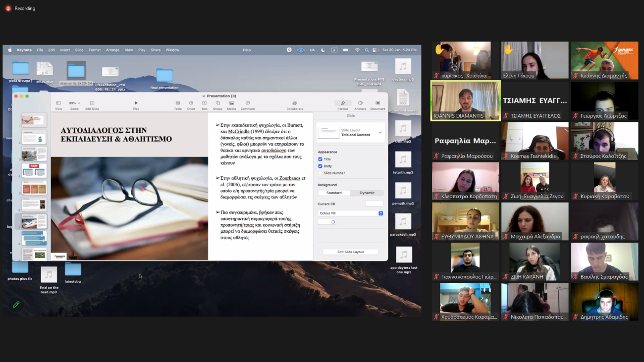Click the Add Slide toolbar button

tap(92, 105)
